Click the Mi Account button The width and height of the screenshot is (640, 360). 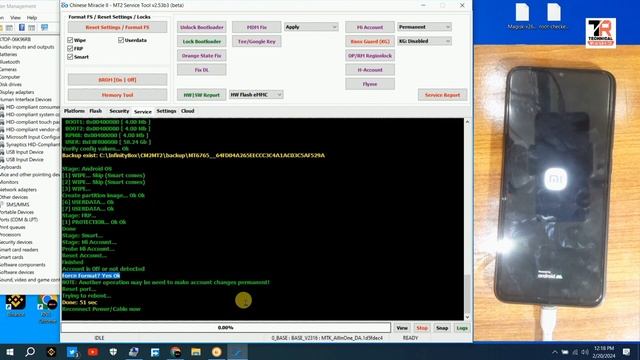click(370, 27)
